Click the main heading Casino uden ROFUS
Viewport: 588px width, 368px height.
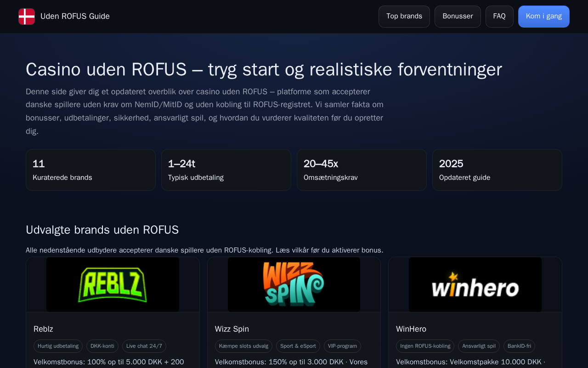point(264,69)
